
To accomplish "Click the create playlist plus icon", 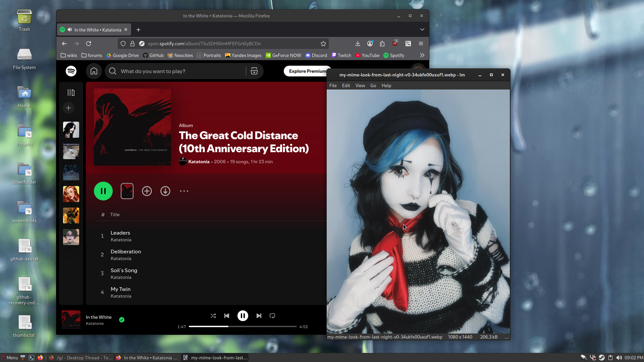I will coord(68,108).
